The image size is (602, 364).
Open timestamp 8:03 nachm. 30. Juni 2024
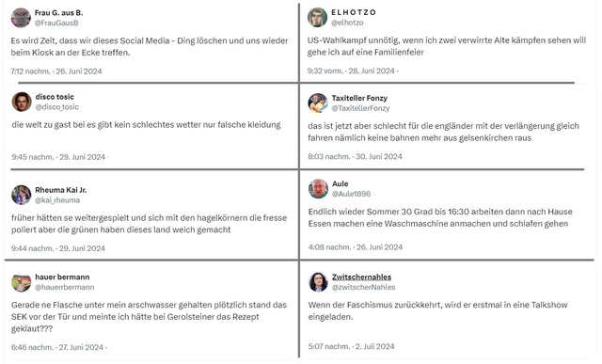[356, 157]
